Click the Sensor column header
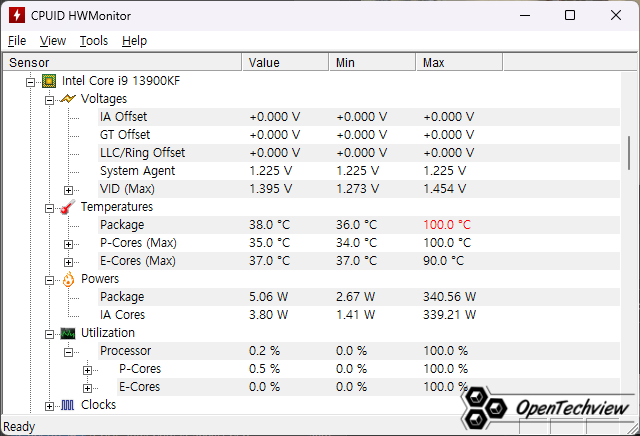The image size is (640, 436). click(122, 62)
